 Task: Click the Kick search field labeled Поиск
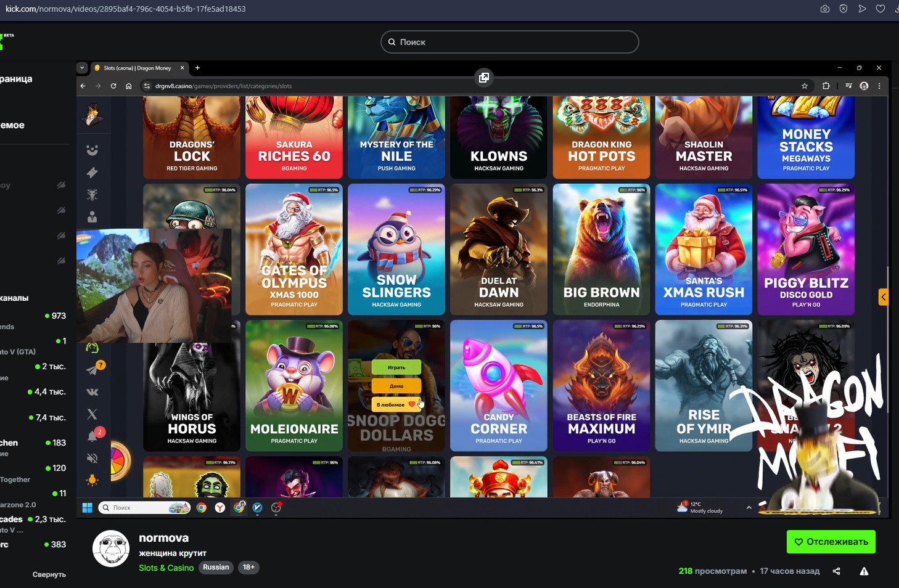click(x=509, y=42)
